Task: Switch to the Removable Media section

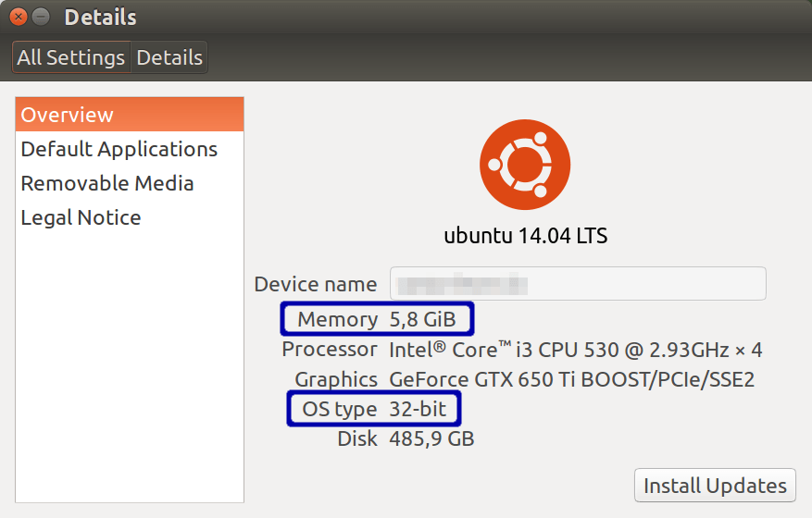Action: tap(107, 183)
